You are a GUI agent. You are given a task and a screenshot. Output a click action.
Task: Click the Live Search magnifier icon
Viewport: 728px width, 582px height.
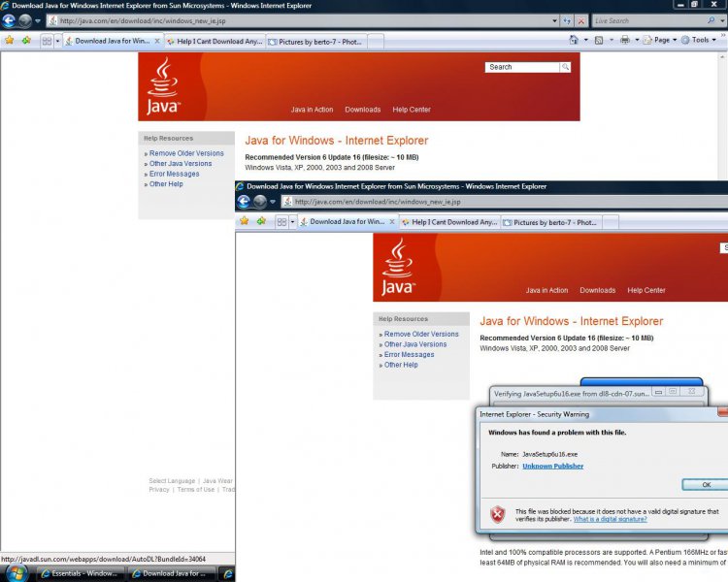[x=711, y=20]
